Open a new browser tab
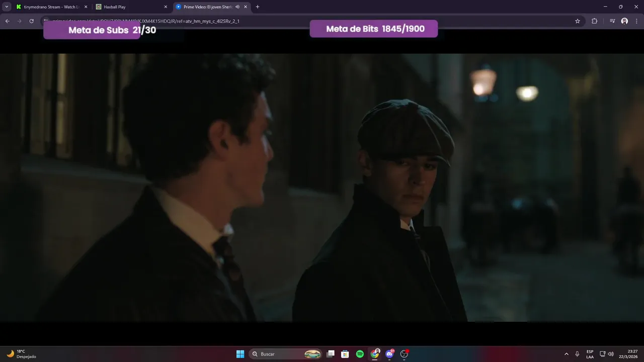This screenshot has width=644, height=362. click(x=258, y=7)
